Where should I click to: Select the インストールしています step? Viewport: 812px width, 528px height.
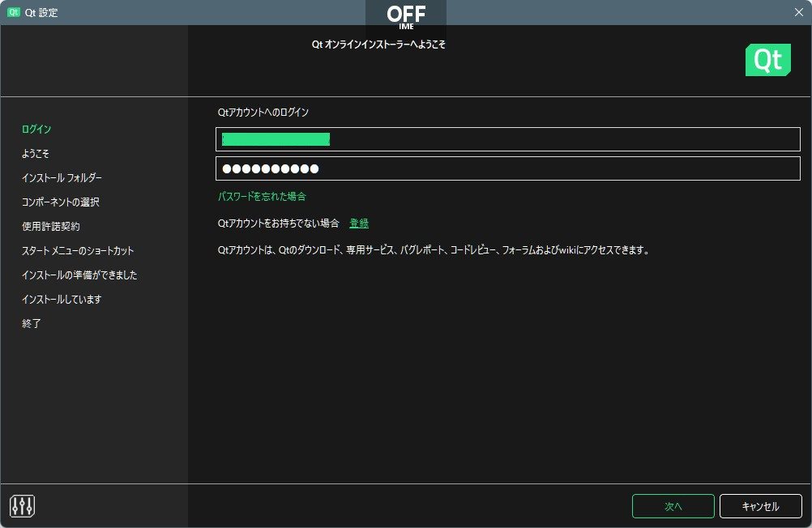[x=62, y=299]
